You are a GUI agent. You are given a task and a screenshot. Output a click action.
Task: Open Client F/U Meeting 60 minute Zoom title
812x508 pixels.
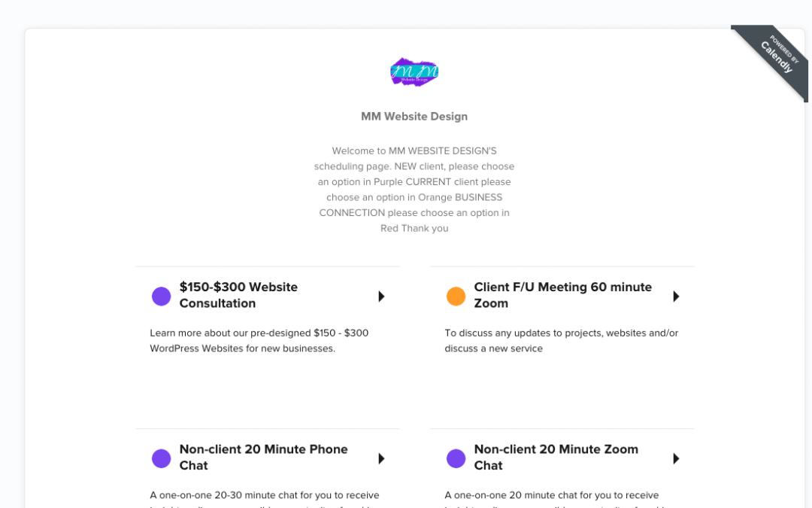pyautogui.click(x=563, y=295)
